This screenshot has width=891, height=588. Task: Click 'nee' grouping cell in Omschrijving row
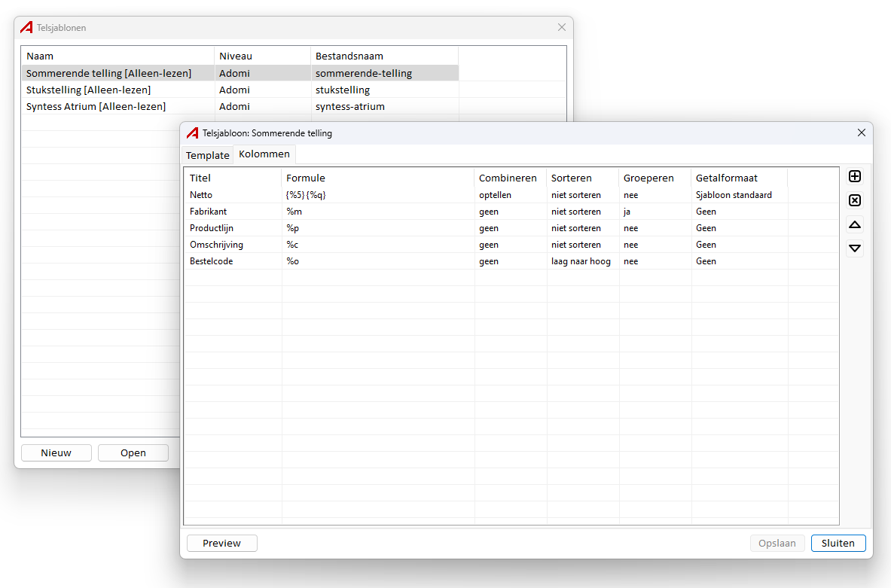655,244
